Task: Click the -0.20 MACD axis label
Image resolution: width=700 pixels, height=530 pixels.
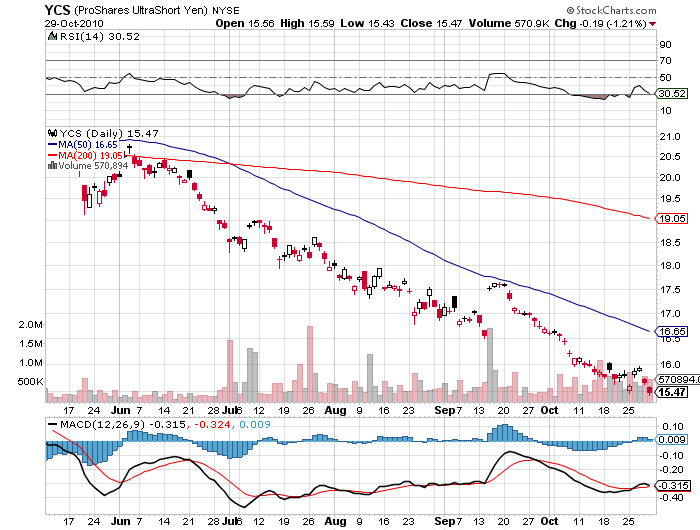Action: [671, 470]
